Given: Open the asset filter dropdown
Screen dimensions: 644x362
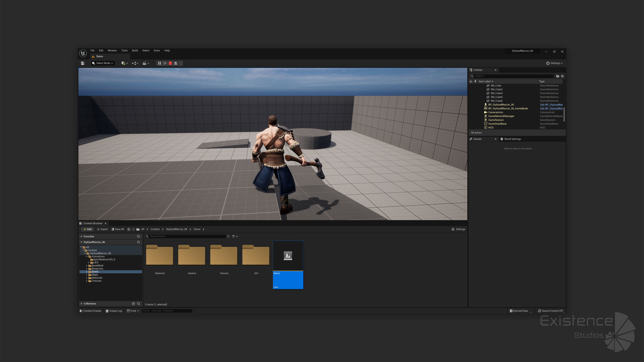Looking at the screenshot, I should [235, 236].
